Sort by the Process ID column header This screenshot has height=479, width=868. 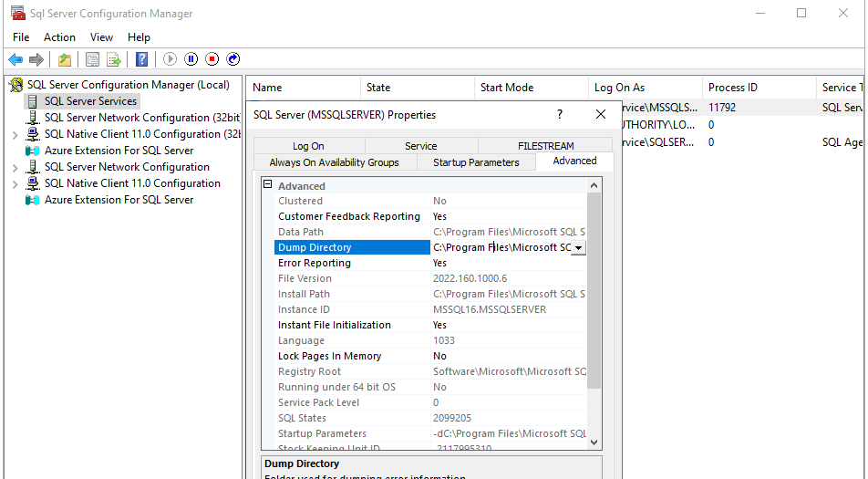click(x=759, y=88)
